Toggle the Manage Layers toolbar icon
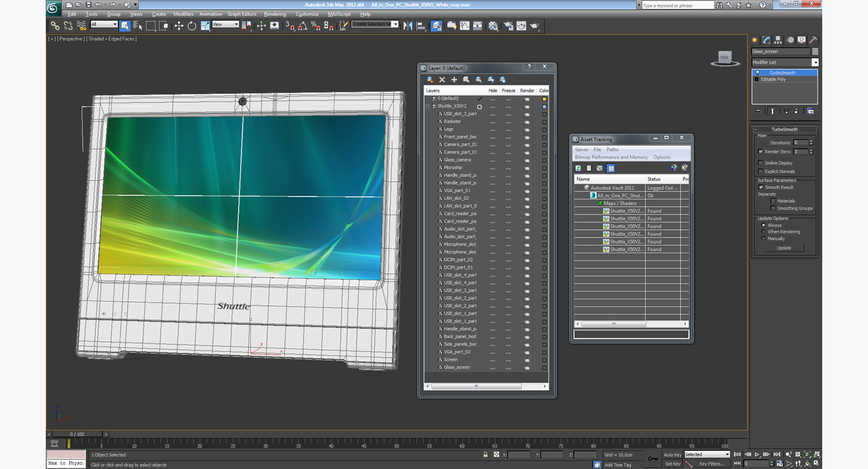868x469 pixels. click(436, 26)
